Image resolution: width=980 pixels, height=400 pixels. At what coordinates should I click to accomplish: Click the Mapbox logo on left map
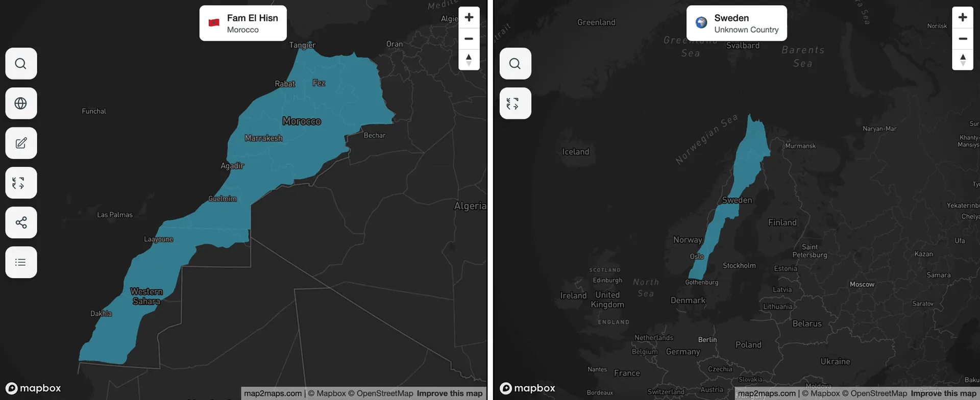pyautogui.click(x=33, y=388)
